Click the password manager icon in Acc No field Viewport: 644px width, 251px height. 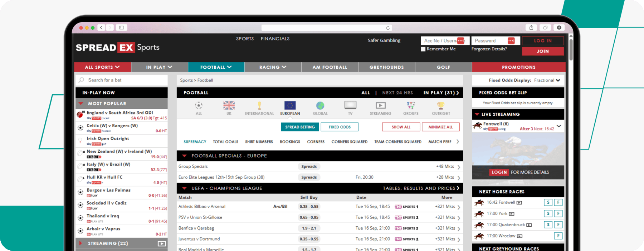click(x=461, y=41)
